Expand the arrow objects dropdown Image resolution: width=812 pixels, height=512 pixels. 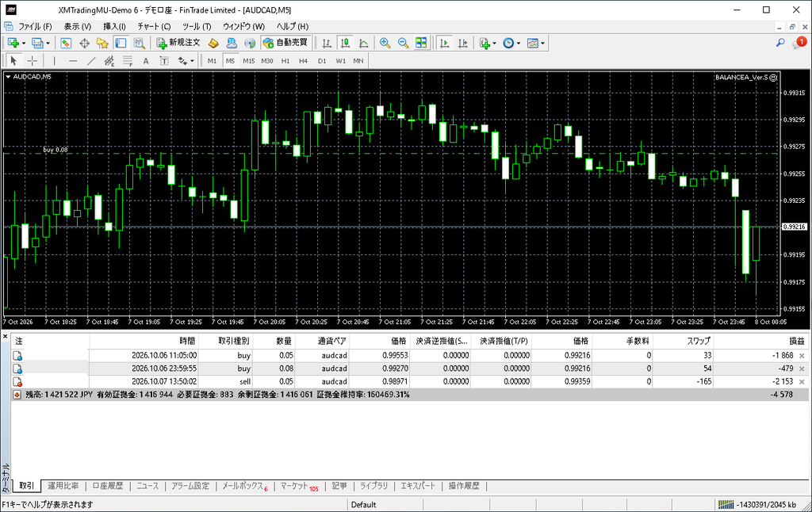pos(192,60)
